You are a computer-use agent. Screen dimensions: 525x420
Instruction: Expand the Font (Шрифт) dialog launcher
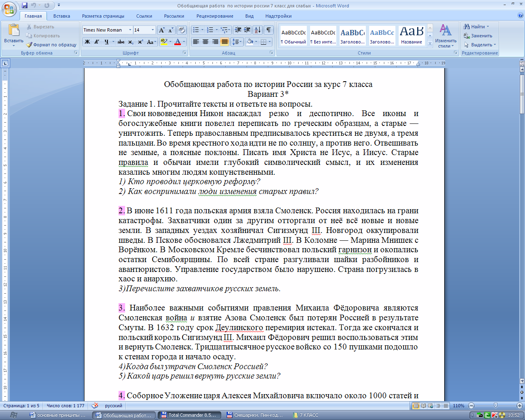tap(185, 53)
